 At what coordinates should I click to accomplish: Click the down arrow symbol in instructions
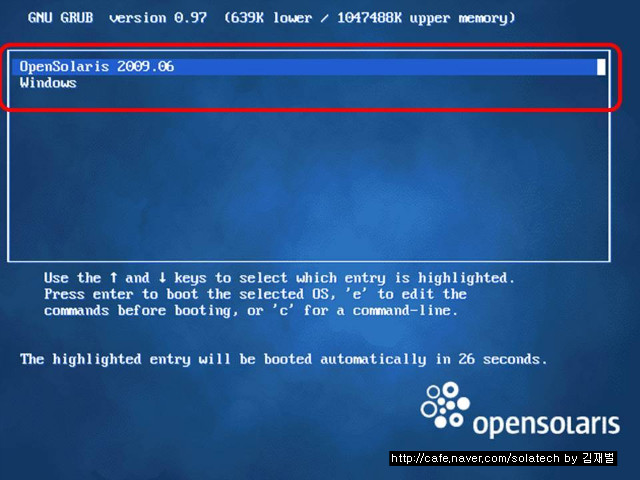pyautogui.click(x=162, y=278)
